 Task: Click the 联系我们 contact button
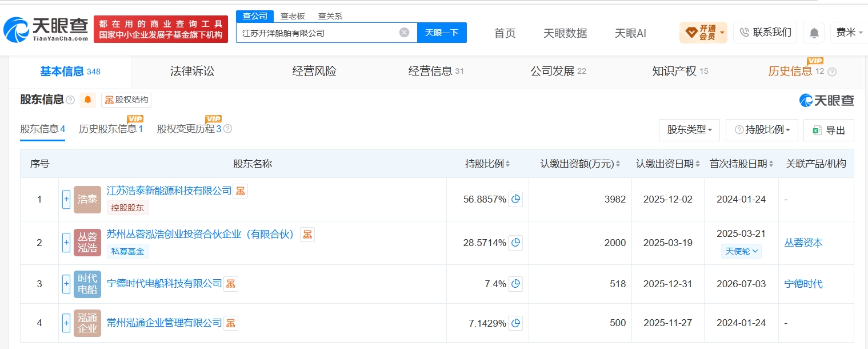click(765, 33)
